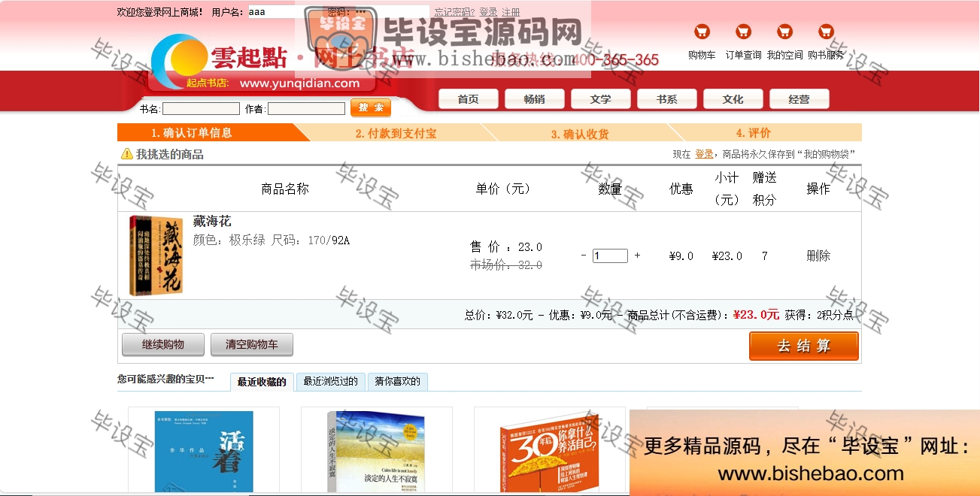The width and height of the screenshot is (980, 496).
Task: Click the 小计 ¥23.0 in the 藏海花 row
Action: point(727,256)
